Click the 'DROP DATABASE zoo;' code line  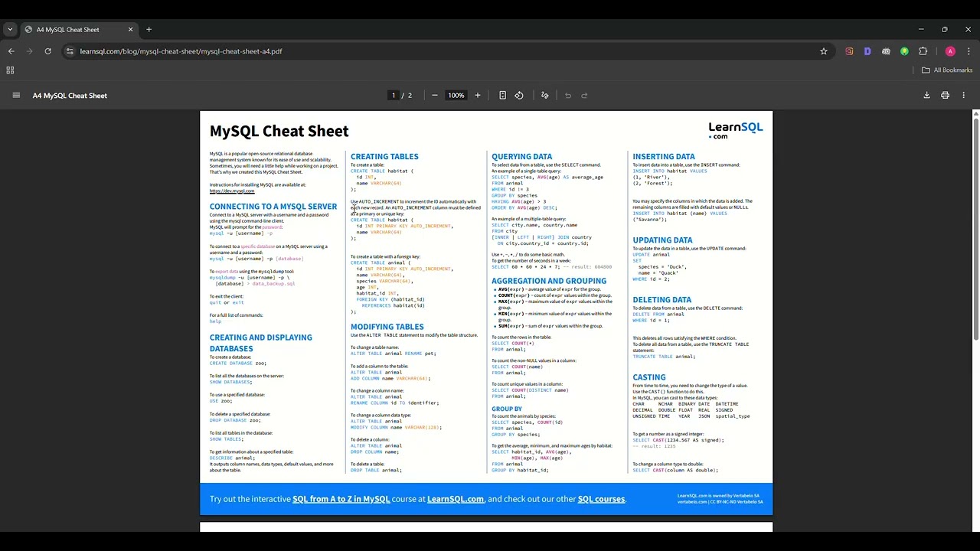click(235, 420)
